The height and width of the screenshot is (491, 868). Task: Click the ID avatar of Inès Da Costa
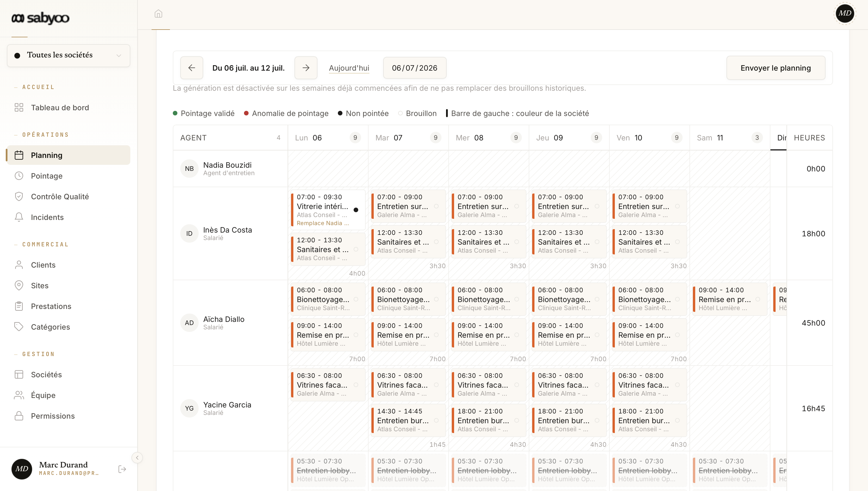[189, 233]
